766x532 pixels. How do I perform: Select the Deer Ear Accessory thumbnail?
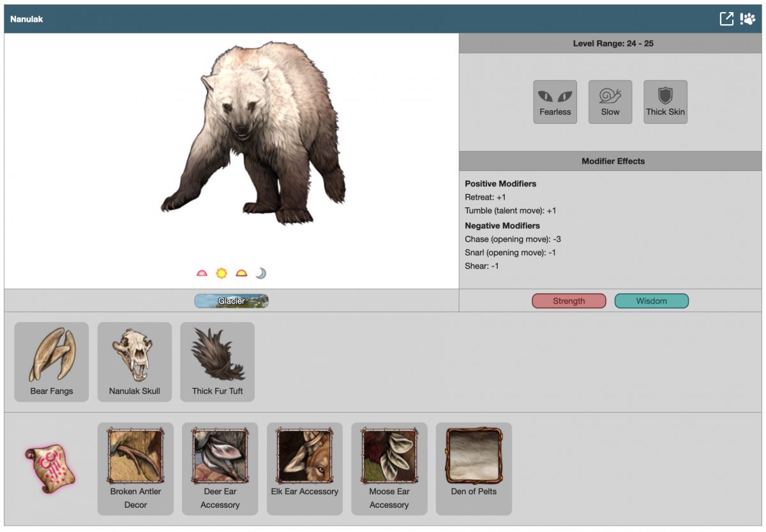click(220, 456)
